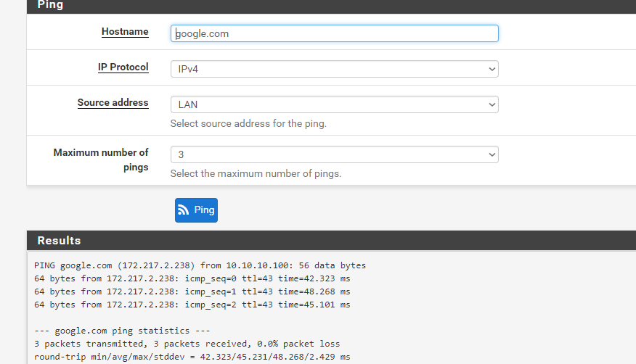Click the icmp_seq=1 result line
Screen dimensions: 636x364
point(192,291)
